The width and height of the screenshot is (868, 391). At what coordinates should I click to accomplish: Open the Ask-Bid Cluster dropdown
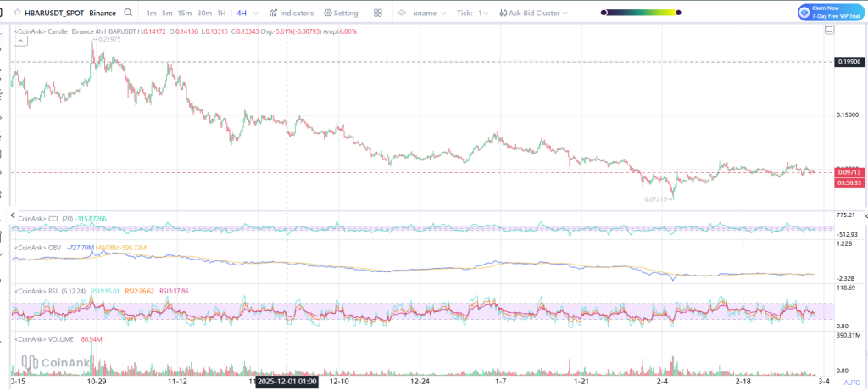click(x=533, y=13)
